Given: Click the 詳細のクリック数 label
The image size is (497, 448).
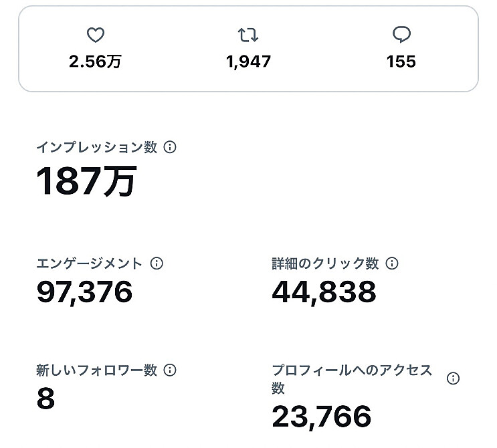Looking at the screenshot, I should click(x=325, y=263).
